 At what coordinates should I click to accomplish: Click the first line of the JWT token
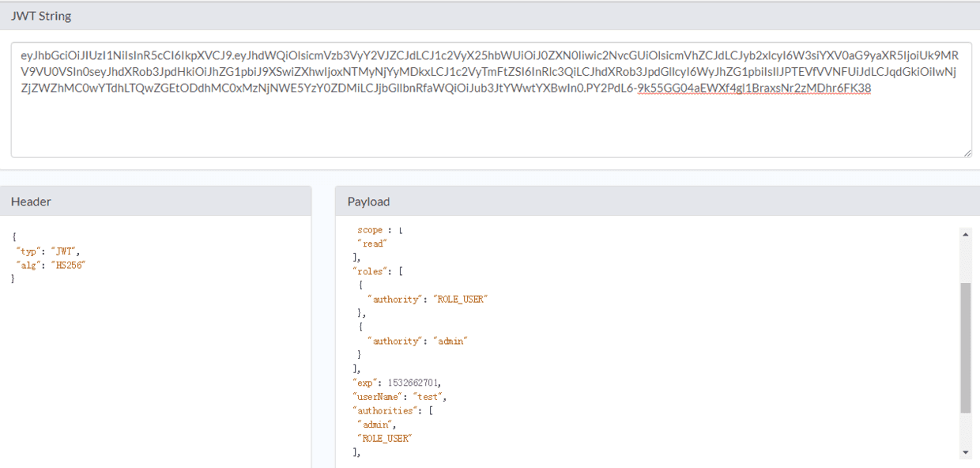tap(489, 56)
